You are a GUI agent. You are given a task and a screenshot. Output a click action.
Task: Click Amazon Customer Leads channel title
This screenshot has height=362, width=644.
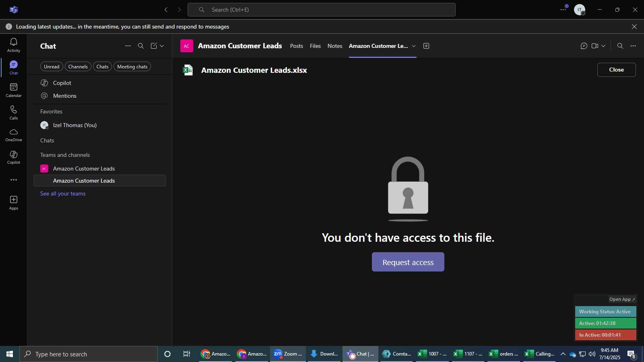(x=240, y=46)
